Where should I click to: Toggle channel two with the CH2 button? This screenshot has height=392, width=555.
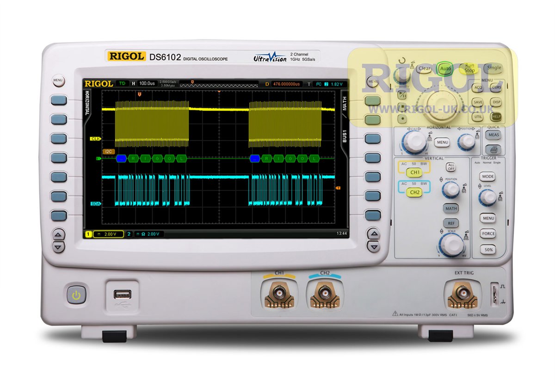click(414, 192)
